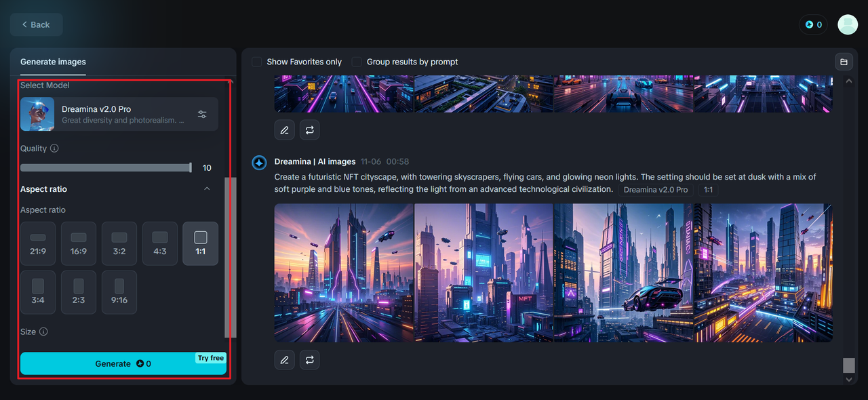The height and width of the screenshot is (400, 868).
Task: Click the results scroll up arrow
Action: pyautogui.click(x=849, y=81)
